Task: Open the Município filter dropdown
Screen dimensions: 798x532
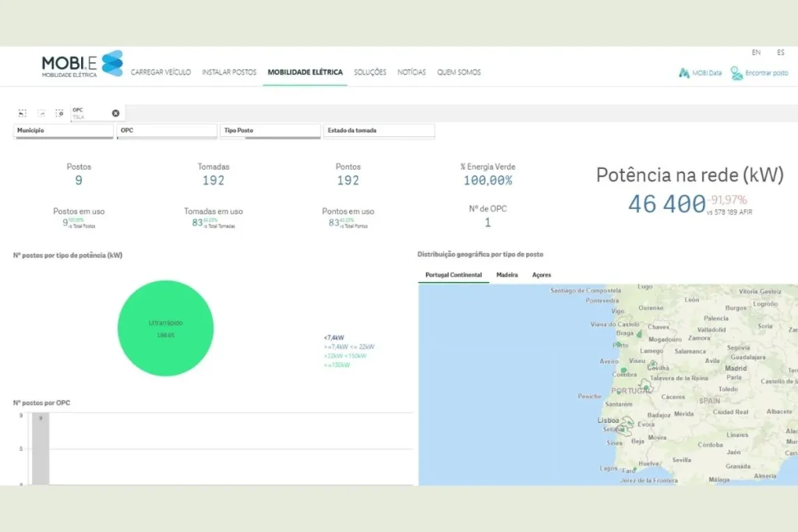Action: (63, 131)
